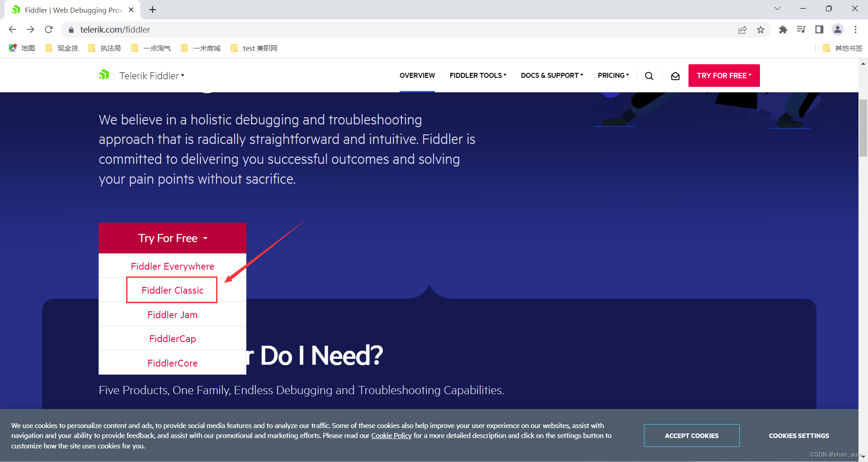Click the page vertical scrollbar thumb
The width and height of the screenshot is (868, 462).
[x=863, y=128]
